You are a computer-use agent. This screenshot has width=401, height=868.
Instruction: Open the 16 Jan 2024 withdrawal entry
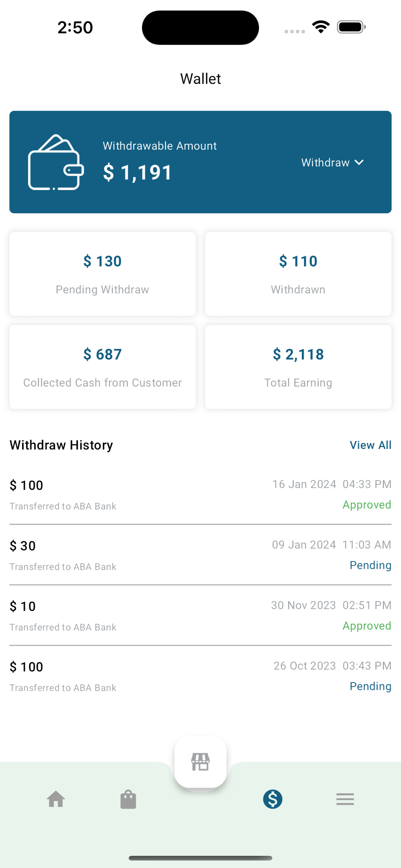coord(200,495)
